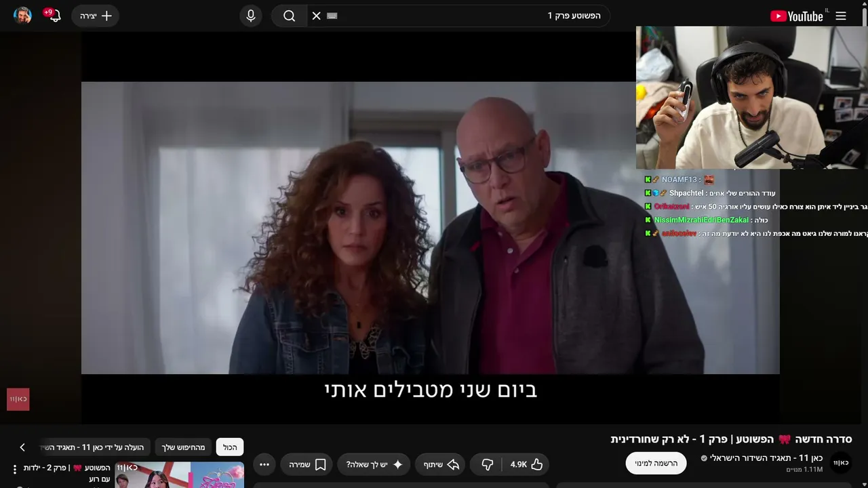Click the Shpachtel chat message
Screen dimensions: 868x488
point(710,193)
